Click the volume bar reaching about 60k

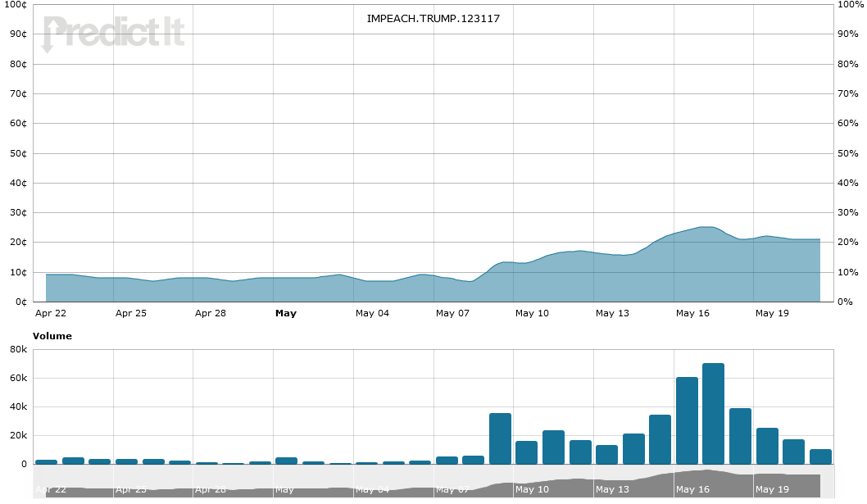[687, 420]
